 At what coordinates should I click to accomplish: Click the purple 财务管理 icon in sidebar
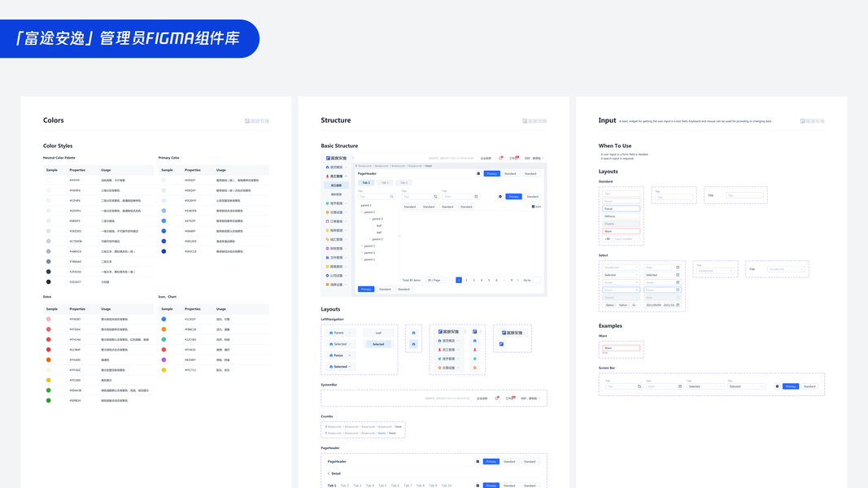click(327, 248)
